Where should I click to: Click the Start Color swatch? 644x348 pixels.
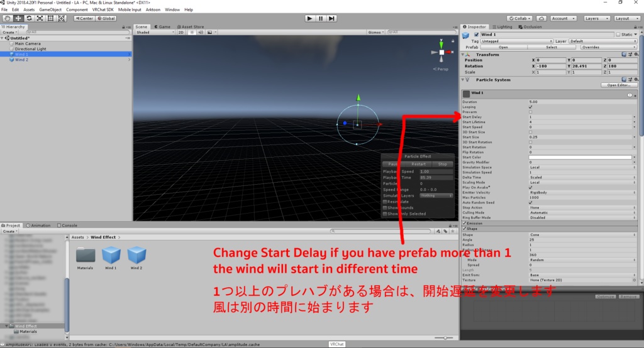pos(580,157)
